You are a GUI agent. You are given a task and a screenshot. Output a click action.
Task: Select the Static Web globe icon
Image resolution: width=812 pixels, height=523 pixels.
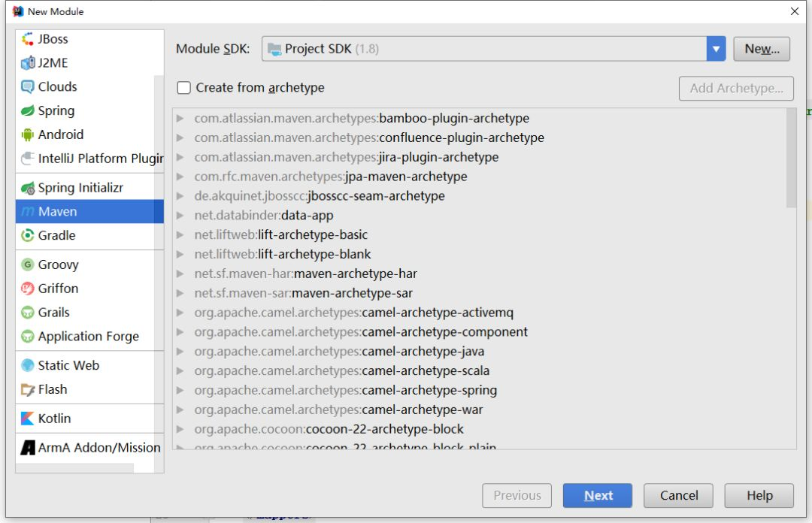coord(28,365)
